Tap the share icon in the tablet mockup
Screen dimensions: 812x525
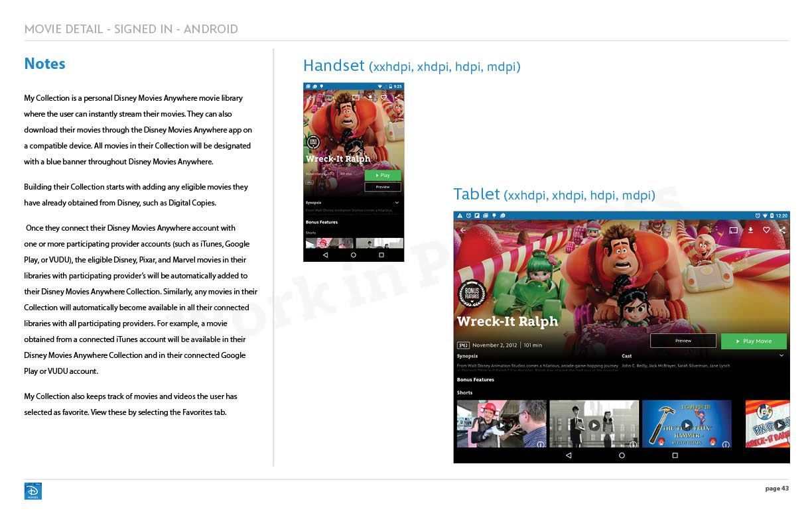pos(783,230)
